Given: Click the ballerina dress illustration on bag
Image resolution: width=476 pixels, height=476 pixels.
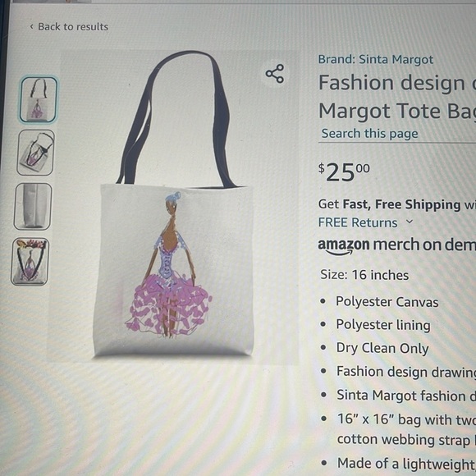Looking at the screenshot, I should click(x=170, y=268).
